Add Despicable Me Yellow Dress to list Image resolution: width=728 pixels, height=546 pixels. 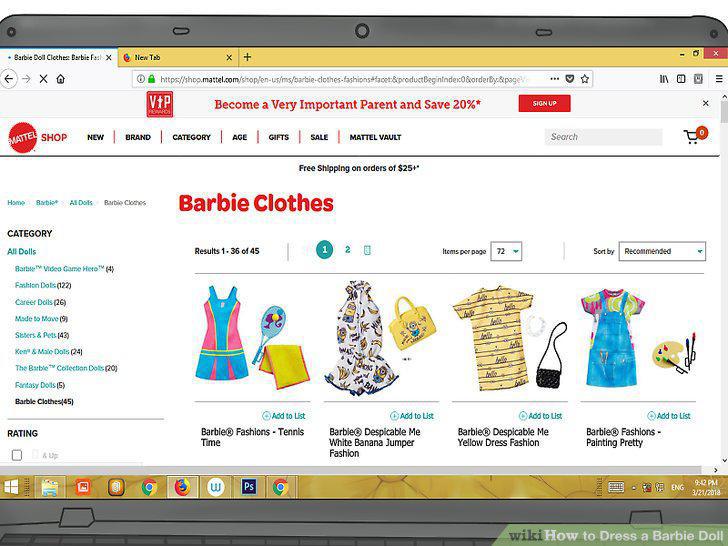(x=540, y=416)
